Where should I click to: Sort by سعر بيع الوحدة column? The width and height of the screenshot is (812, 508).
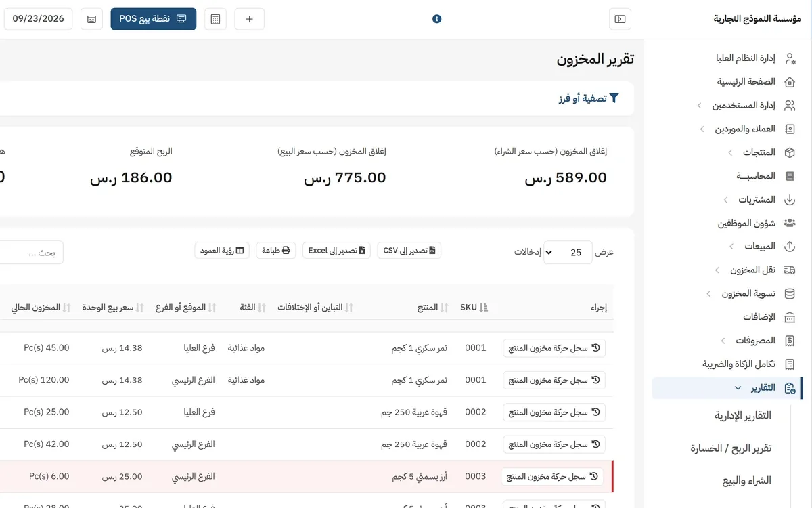pos(113,308)
